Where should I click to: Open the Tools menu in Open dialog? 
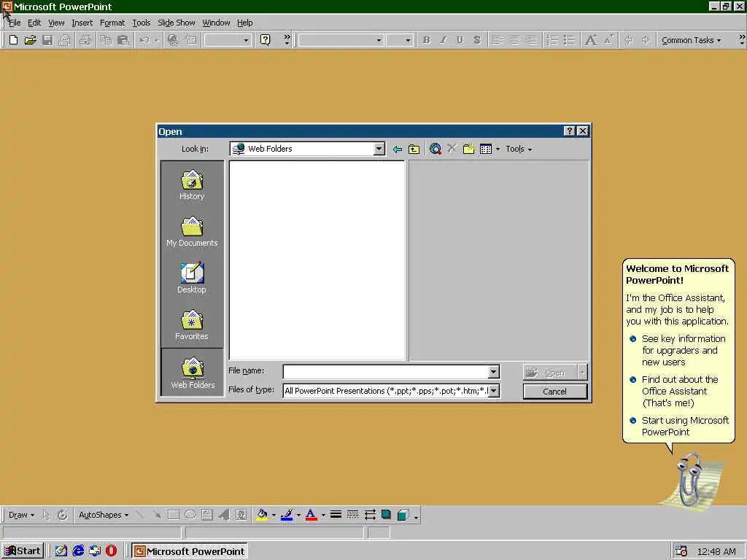[519, 149]
